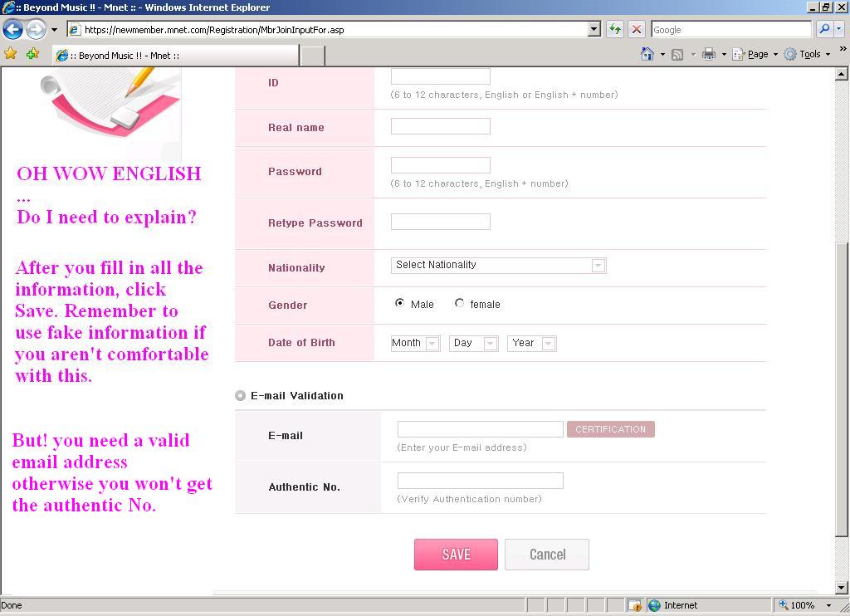850x616 pixels.
Task: Click the Refresh page icon
Action: 615,29
